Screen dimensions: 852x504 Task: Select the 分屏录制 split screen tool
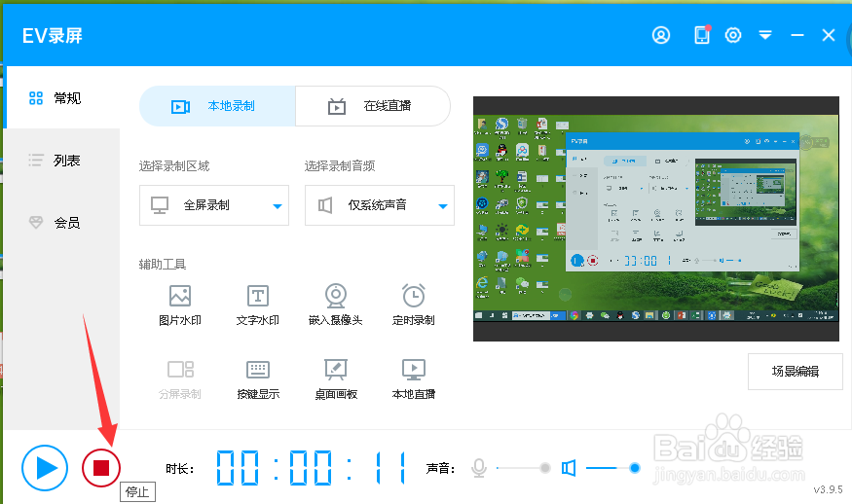pos(180,379)
